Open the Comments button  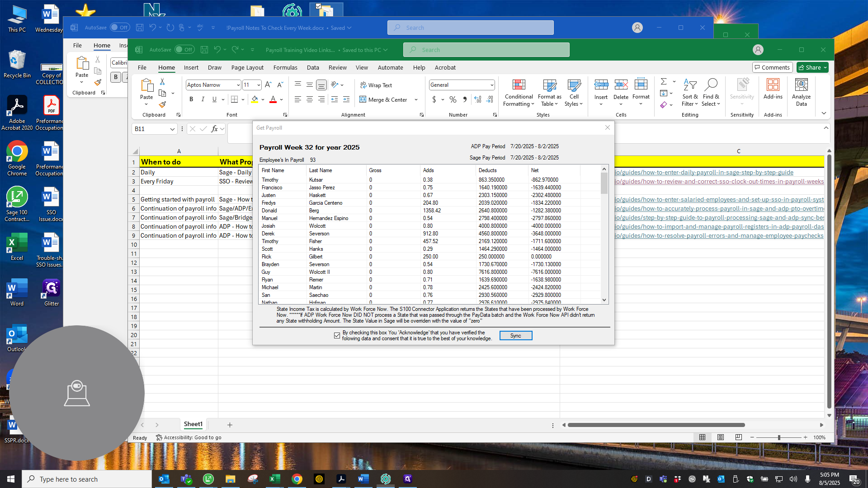[772, 67]
